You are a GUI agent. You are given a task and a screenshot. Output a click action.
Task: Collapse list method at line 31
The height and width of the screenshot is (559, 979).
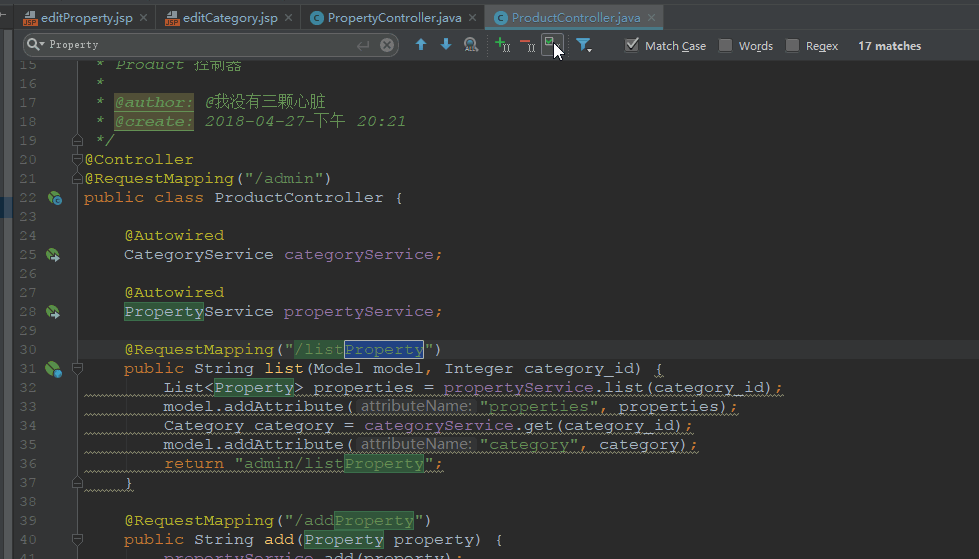[x=77, y=369]
